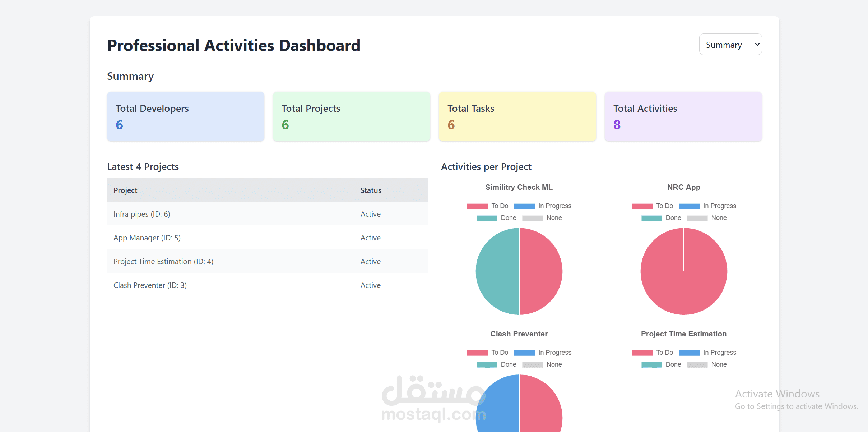
Task: Open the Summary view dropdown
Action: 730,44
